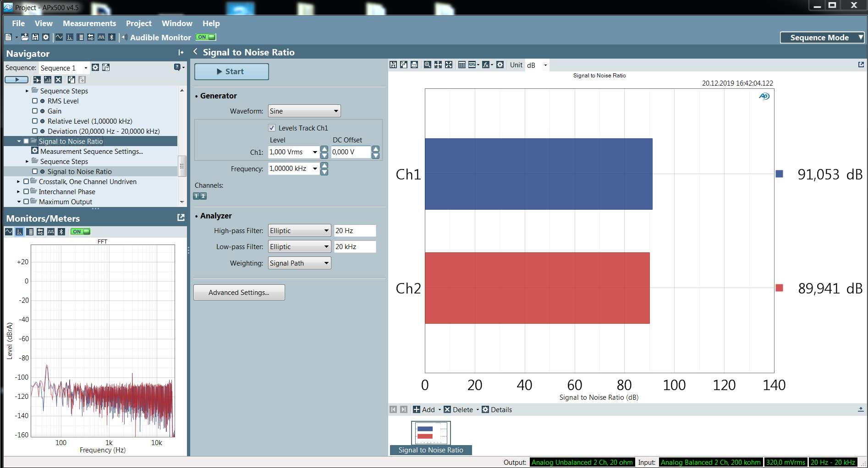Open the data table view icon
Image resolution: width=868 pixels, height=468 pixels.
[461, 65]
